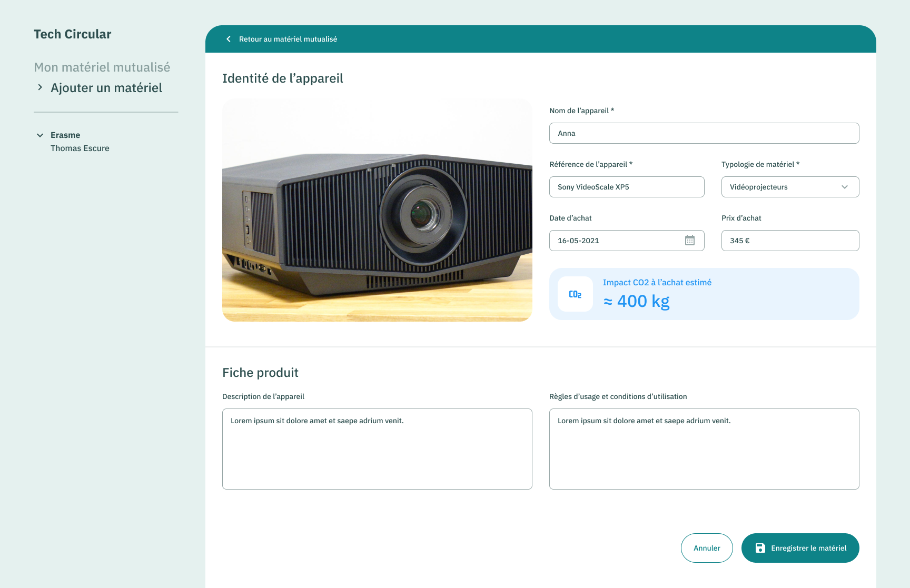Click the CO2 impact icon
910x588 pixels.
click(x=575, y=294)
